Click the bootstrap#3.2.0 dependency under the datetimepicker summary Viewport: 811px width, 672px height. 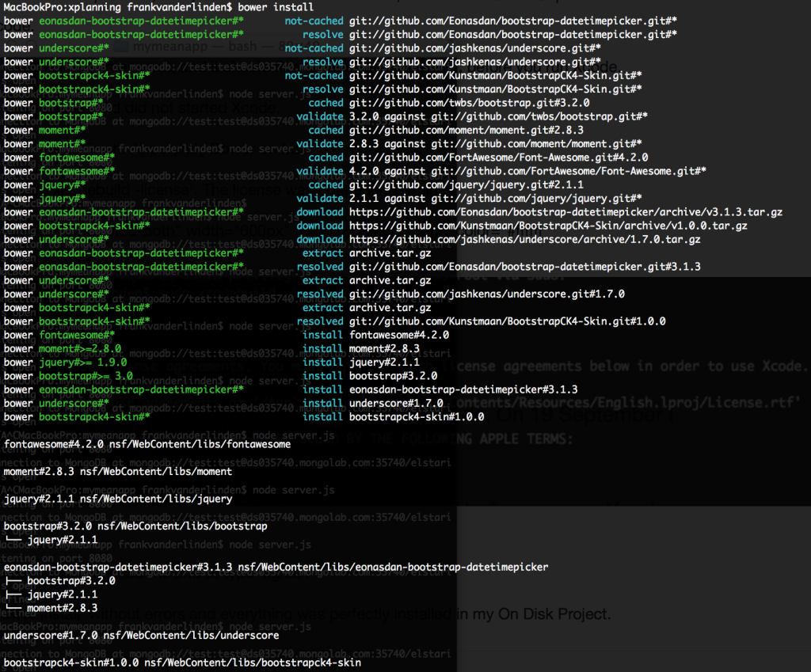tap(71, 581)
